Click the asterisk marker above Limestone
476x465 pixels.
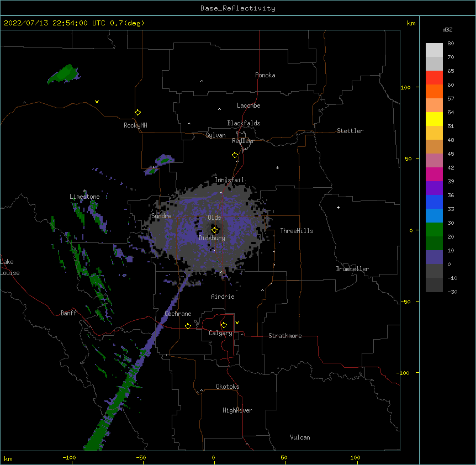85,191
